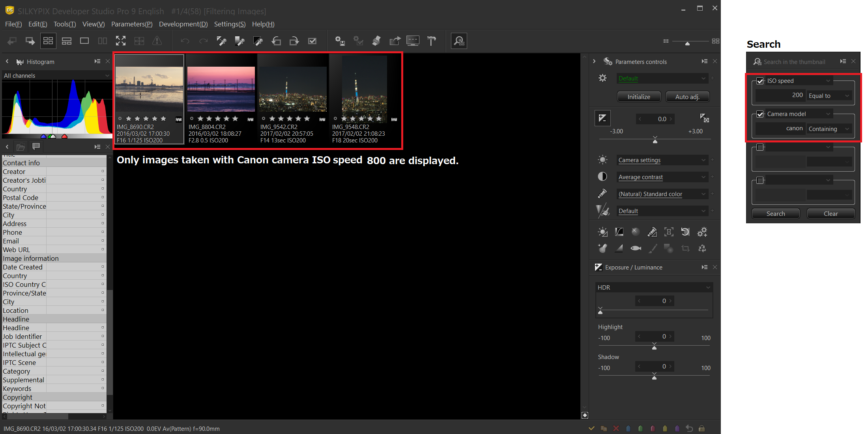Switch to single preview view mode

tap(84, 41)
